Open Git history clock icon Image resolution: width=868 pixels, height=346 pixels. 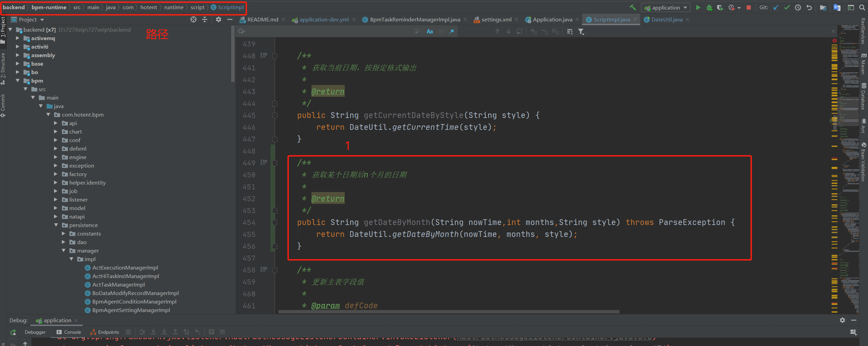tap(798, 7)
